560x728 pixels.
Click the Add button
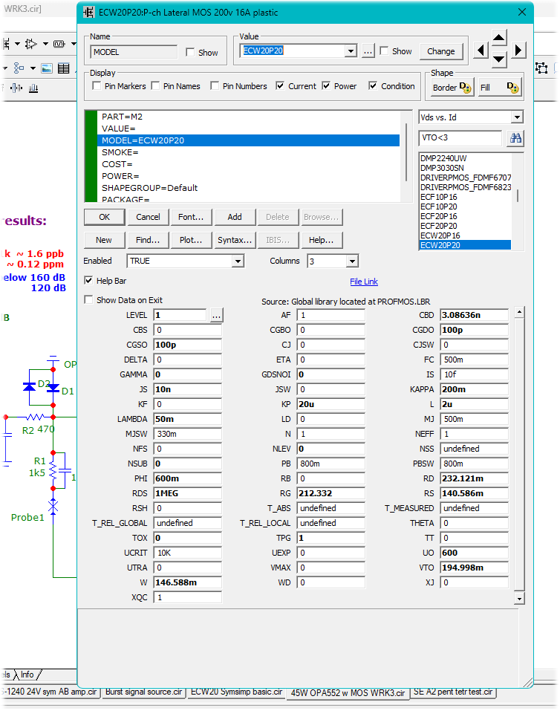coord(235,217)
